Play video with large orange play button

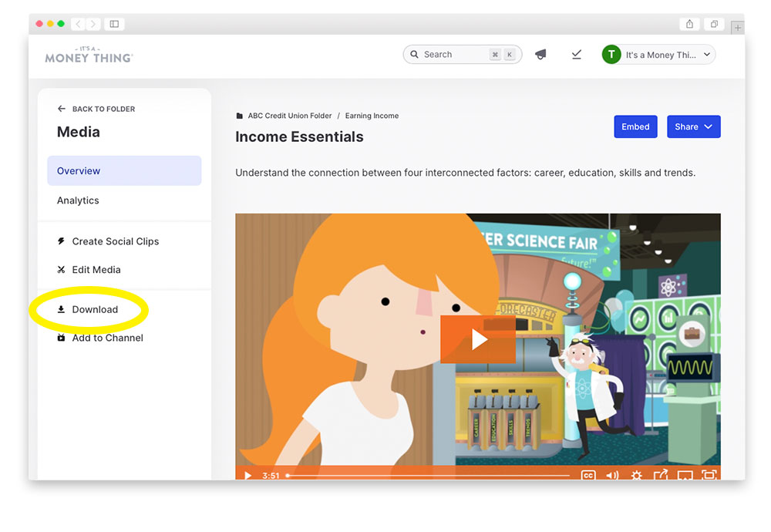478,339
